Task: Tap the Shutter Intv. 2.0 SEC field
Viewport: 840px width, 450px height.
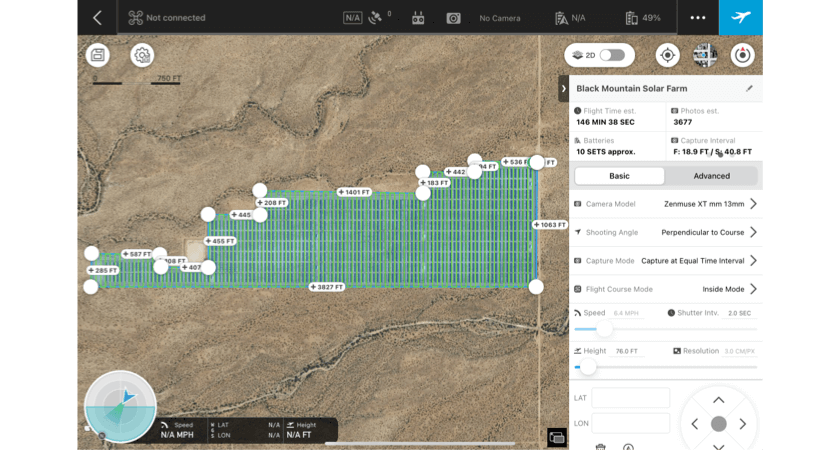Action: point(739,313)
